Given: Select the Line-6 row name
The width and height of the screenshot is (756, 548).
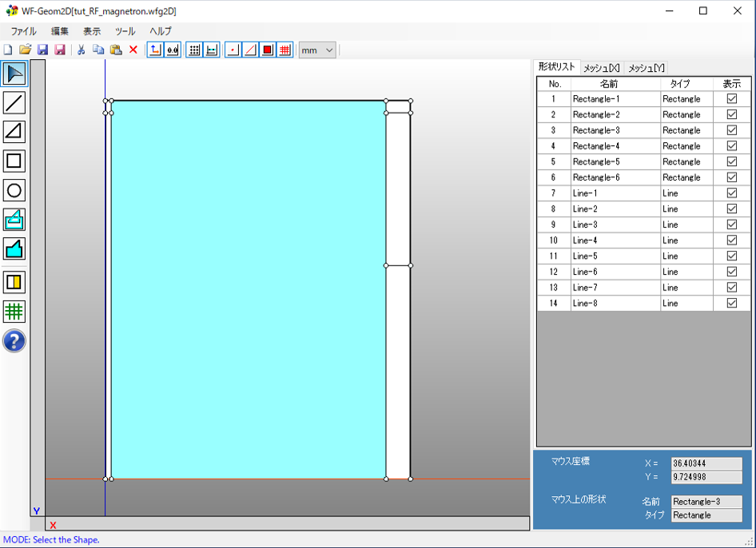Looking at the screenshot, I should pyautogui.click(x=585, y=272).
